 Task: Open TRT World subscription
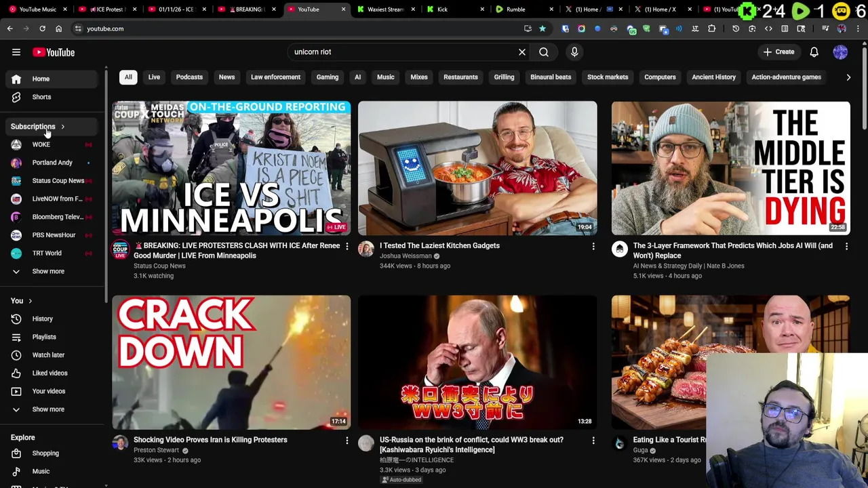tap(52, 253)
